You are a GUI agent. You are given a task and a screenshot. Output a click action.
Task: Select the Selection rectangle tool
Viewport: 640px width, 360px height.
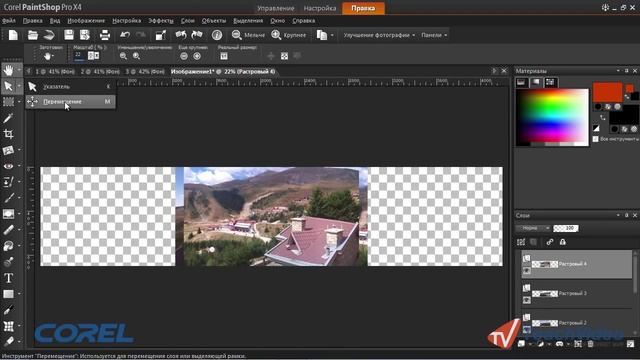[x=8, y=102]
